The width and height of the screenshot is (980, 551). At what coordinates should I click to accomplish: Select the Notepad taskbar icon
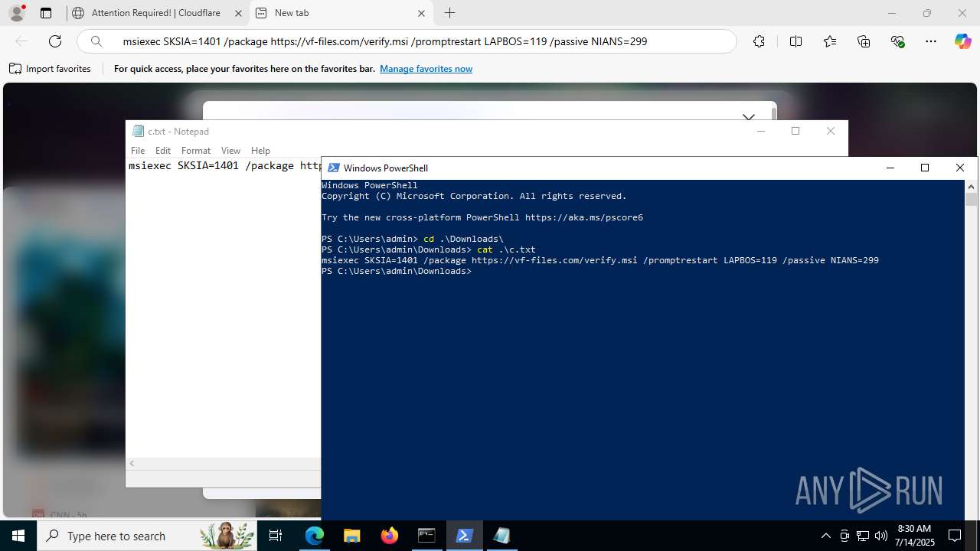point(501,536)
